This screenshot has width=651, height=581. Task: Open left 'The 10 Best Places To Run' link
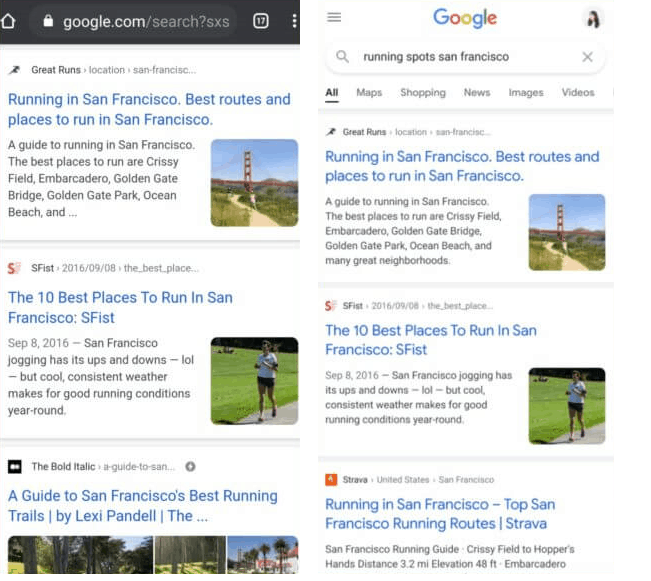[x=120, y=307]
